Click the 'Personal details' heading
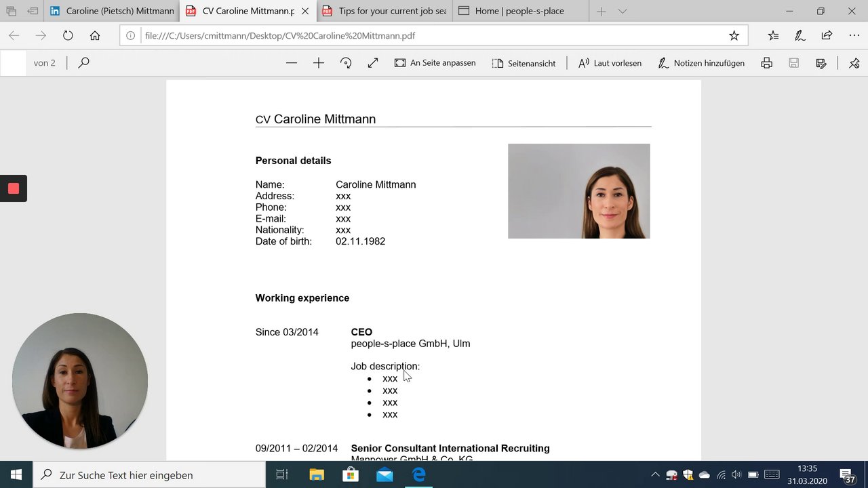Viewport: 868px width, 488px height. 293,161
